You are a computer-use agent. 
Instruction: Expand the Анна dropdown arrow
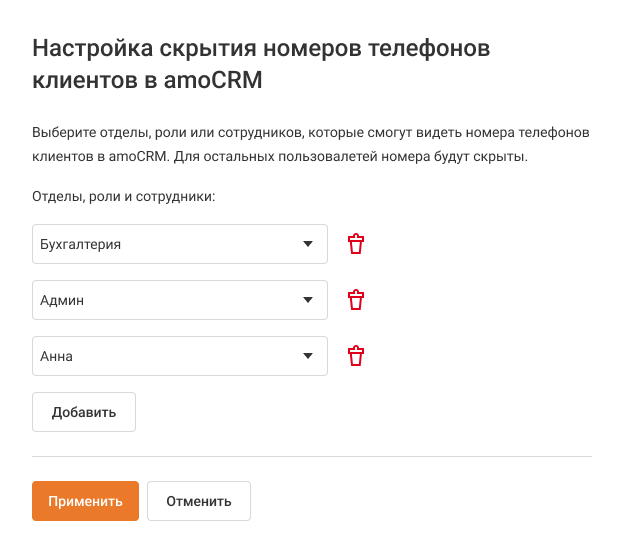308,356
